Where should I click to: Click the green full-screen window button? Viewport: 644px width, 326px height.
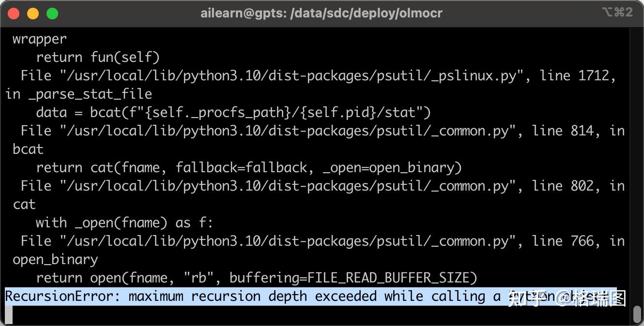pyautogui.click(x=52, y=14)
